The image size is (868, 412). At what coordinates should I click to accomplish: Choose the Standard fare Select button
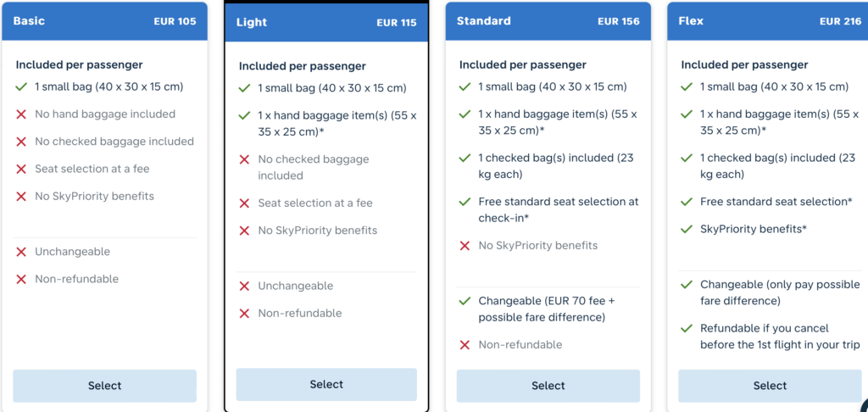pos(548,386)
